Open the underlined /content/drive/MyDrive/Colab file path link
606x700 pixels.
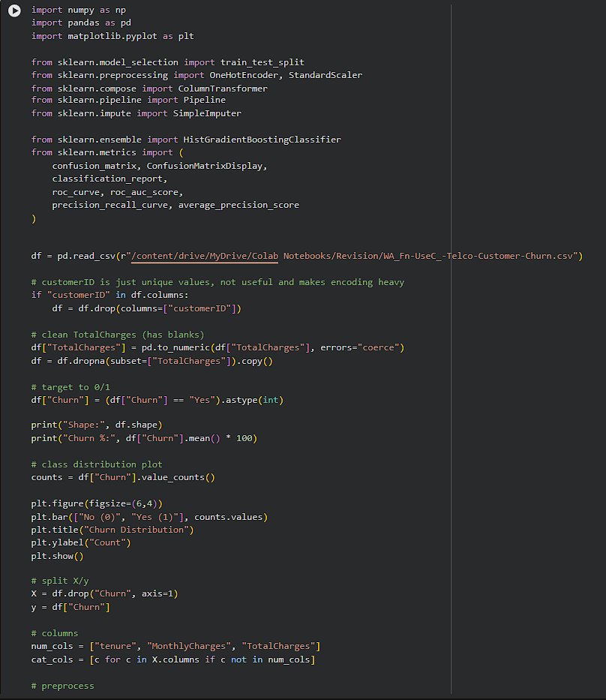point(205,256)
